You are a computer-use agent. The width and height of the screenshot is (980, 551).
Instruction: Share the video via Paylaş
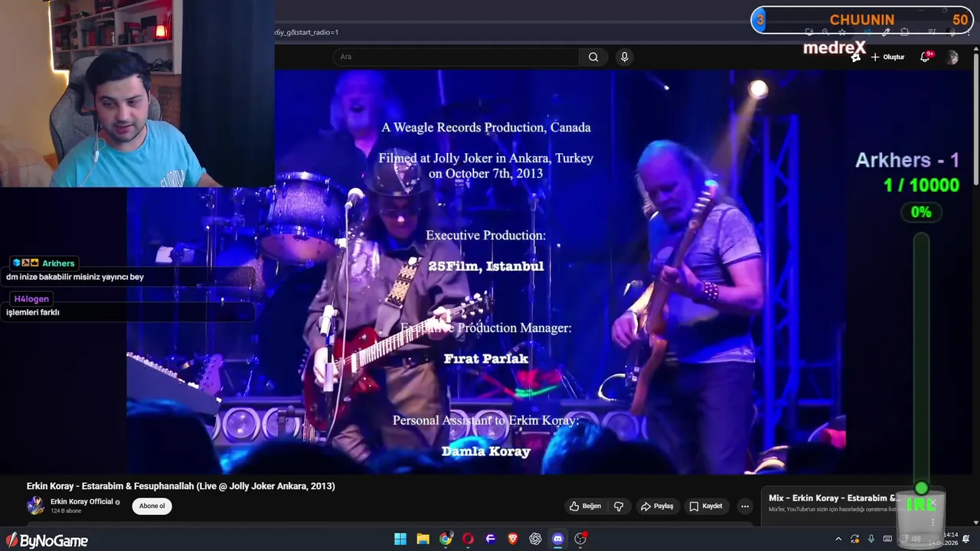point(657,506)
